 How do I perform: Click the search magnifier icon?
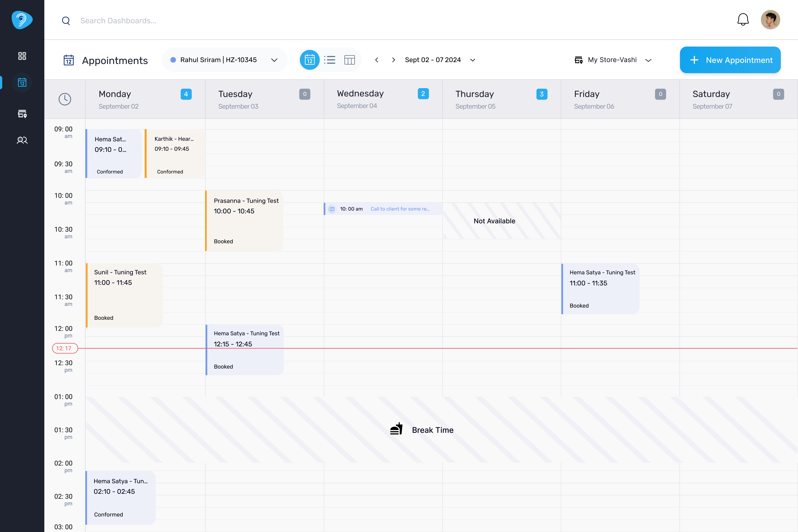[66, 21]
